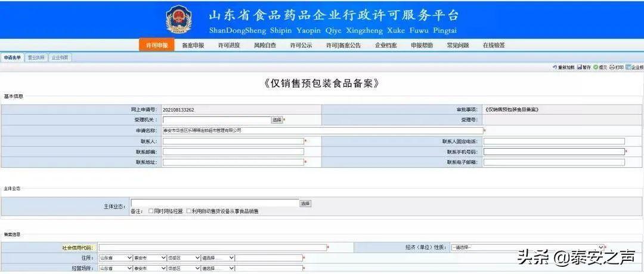Open 风险自查 in the navigation bar
644x274 pixels.
pyautogui.click(x=265, y=45)
